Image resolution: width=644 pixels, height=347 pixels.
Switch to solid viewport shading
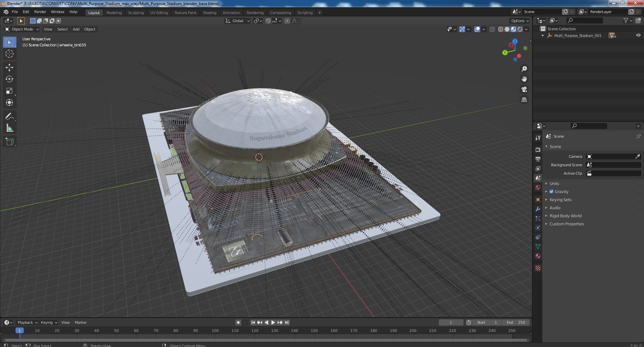[x=507, y=29]
